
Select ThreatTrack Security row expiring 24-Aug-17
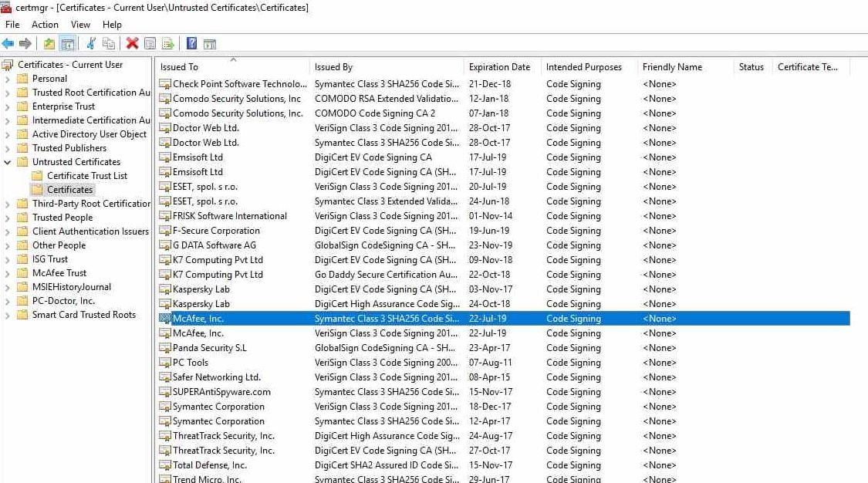(504, 436)
